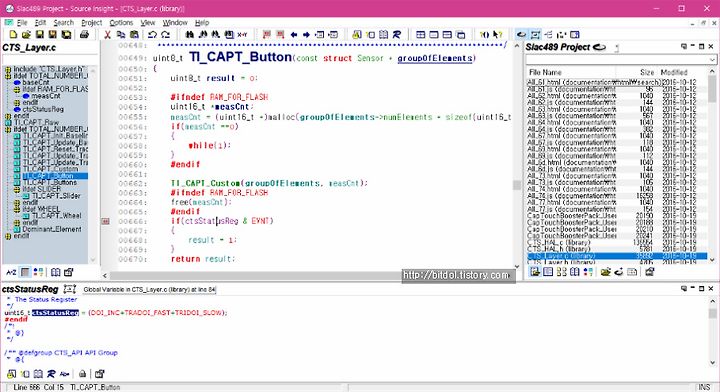
Task: Click the context help pointer icon
Action: click(497, 34)
